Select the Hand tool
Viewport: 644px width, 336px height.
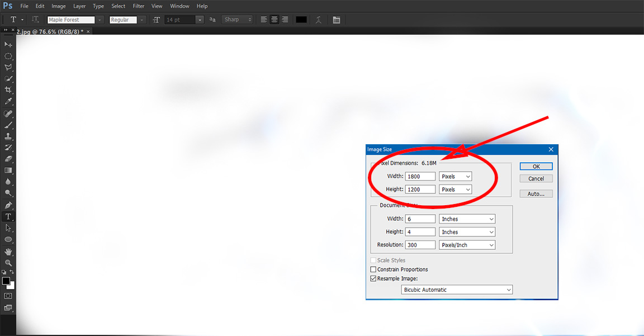tap(8, 251)
